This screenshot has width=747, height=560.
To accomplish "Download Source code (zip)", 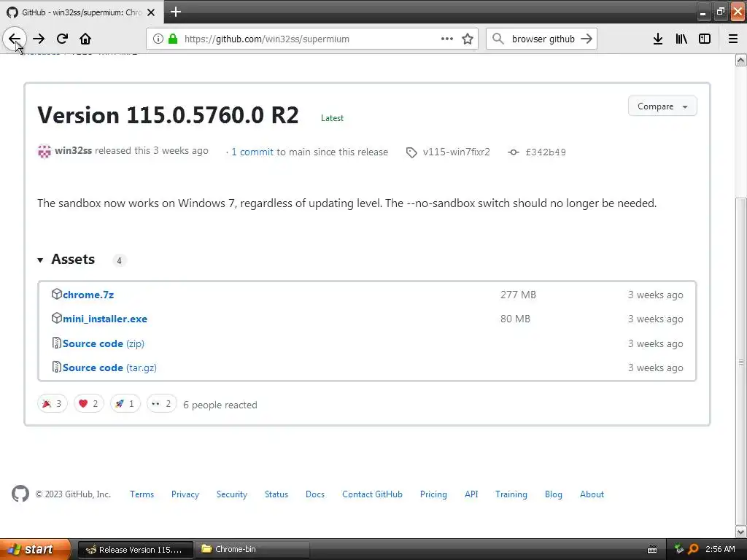I will [x=104, y=344].
